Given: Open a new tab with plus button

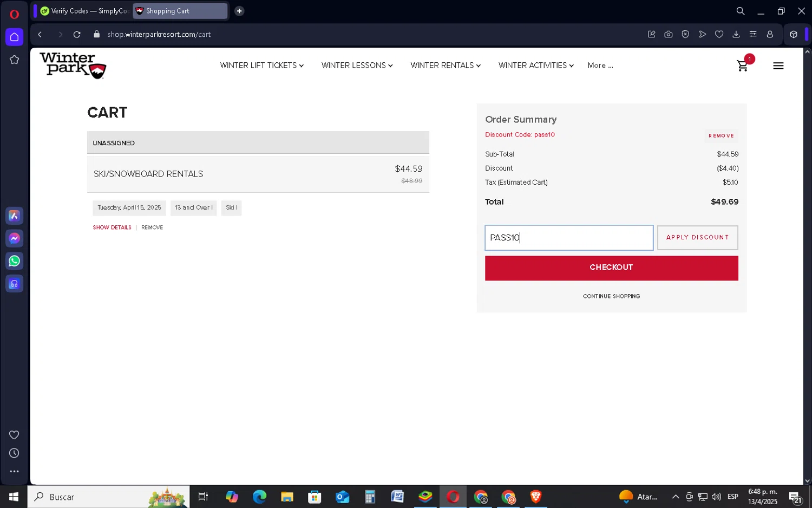Looking at the screenshot, I should (239, 11).
